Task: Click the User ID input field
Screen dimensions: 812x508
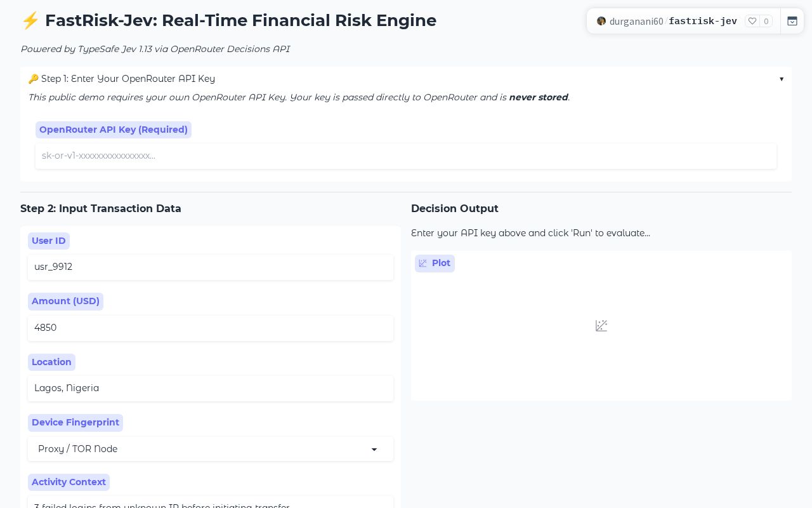Action: (x=211, y=267)
